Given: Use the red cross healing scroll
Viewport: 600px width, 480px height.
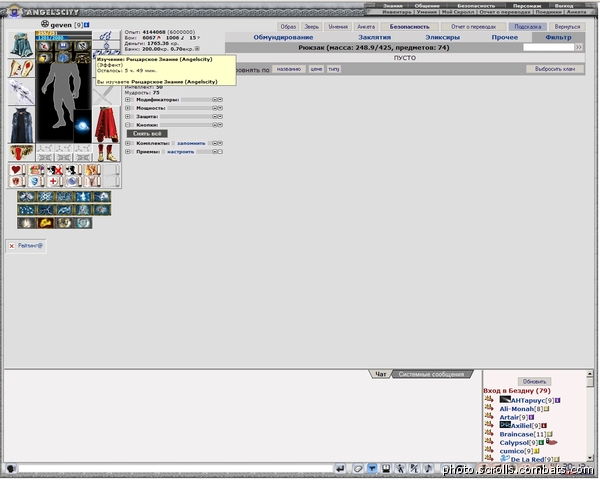Looking at the screenshot, I should click(x=54, y=181).
